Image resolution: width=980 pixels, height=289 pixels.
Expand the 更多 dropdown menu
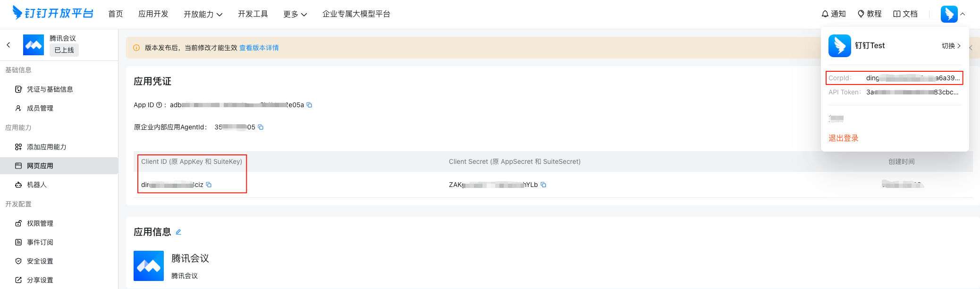[x=295, y=14]
